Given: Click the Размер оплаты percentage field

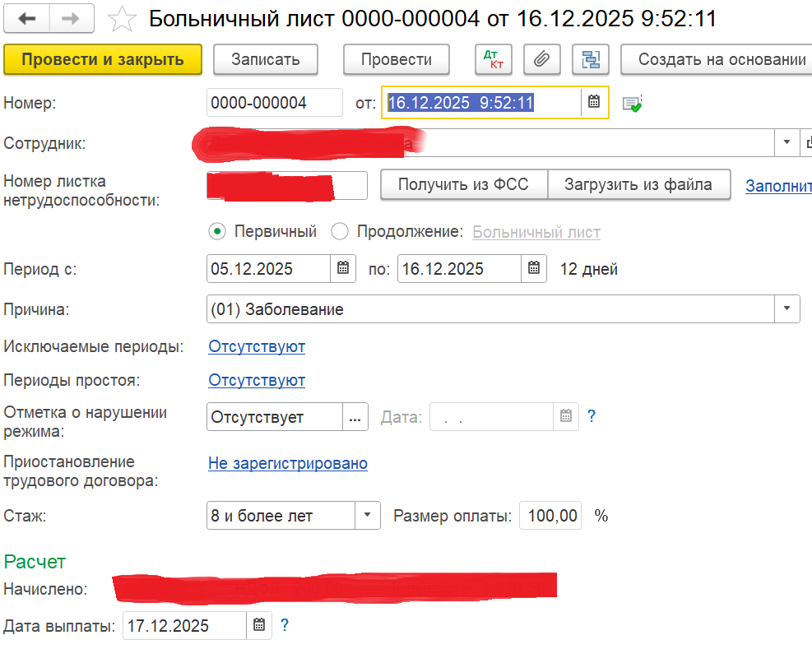Looking at the screenshot, I should click(x=551, y=516).
